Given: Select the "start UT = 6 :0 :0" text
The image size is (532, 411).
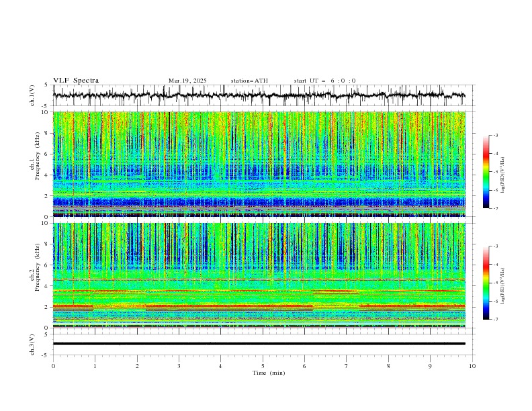Looking at the screenshot, I should [x=324, y=81].
